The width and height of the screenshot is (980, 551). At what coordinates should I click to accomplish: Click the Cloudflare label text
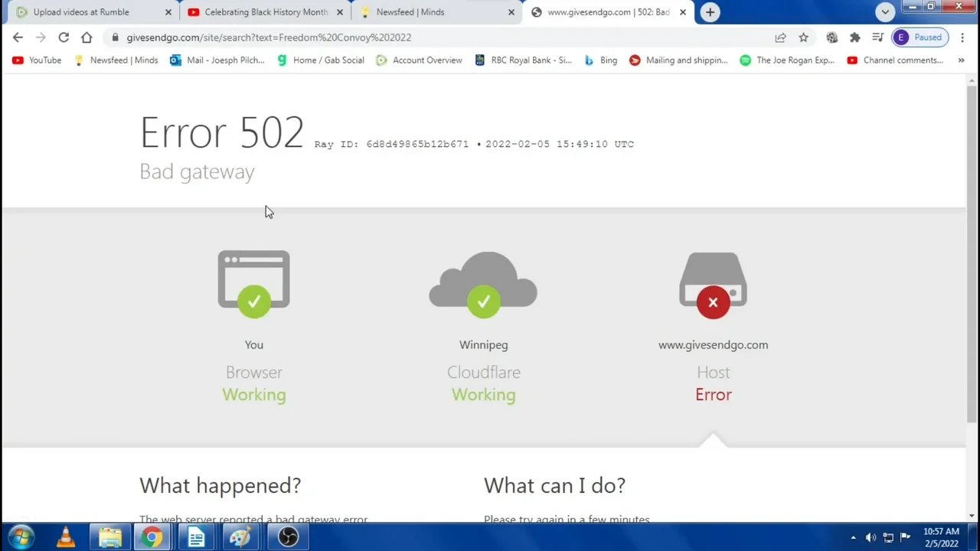pyautogui.click(x=484, y=372)
